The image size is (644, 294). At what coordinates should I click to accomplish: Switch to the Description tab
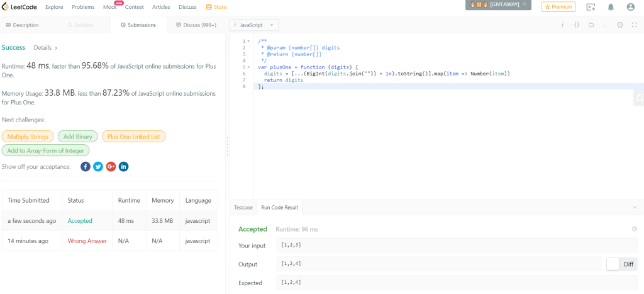(22, 25)
